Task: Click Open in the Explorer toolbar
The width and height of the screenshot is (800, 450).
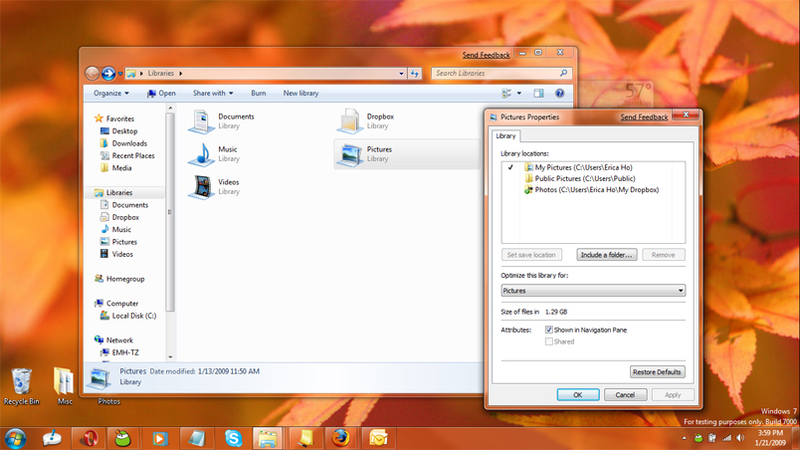Action: pos(161,93)
